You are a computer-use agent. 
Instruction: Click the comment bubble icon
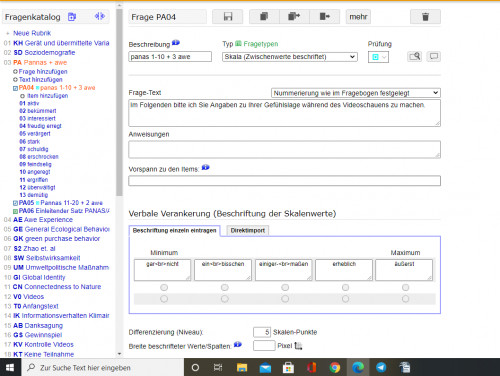pyautogui.click(x=434, y=56)
